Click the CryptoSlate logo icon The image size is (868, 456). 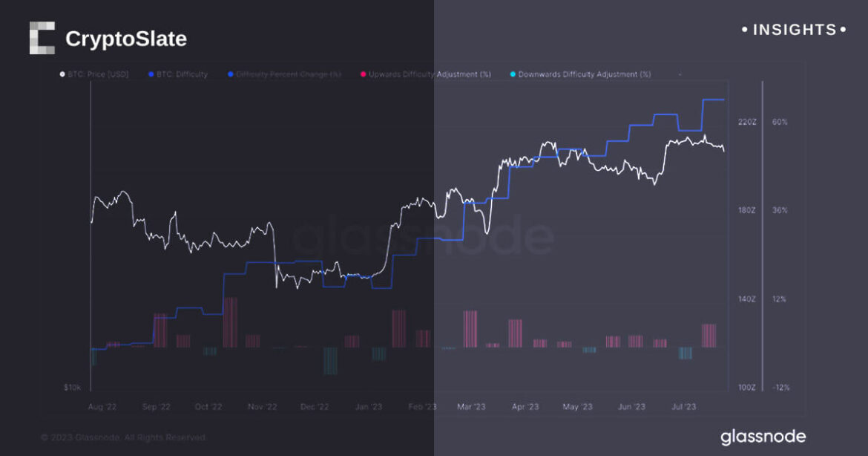(x=42, y=38)
